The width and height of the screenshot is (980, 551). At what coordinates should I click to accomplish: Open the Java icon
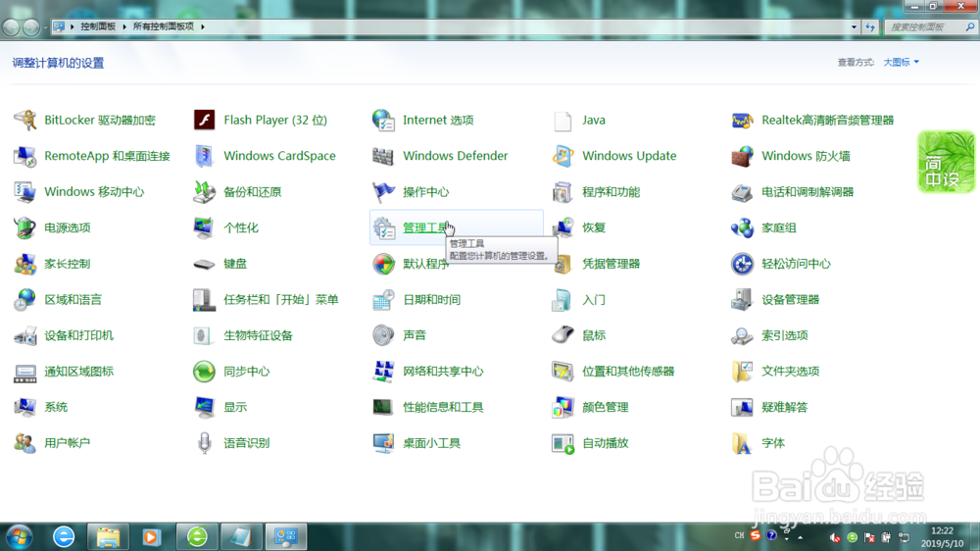563,120
